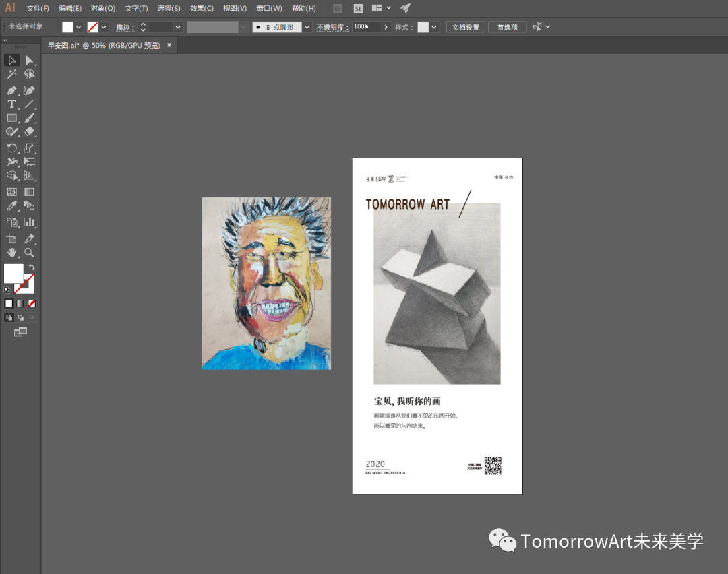This screenshot has width=728, height=574.
Task: Pick the Width warp tool
Action: [x=12, y=162]
